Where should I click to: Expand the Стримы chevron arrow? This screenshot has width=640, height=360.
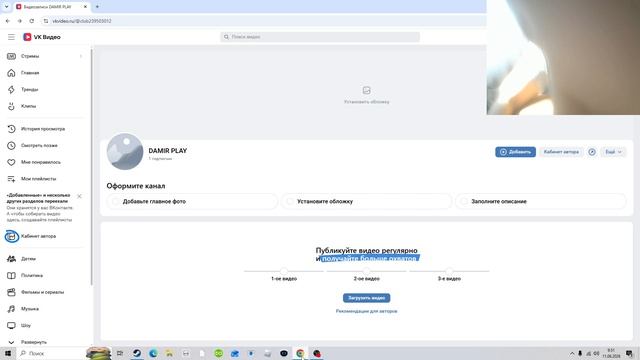click(81, 56)
